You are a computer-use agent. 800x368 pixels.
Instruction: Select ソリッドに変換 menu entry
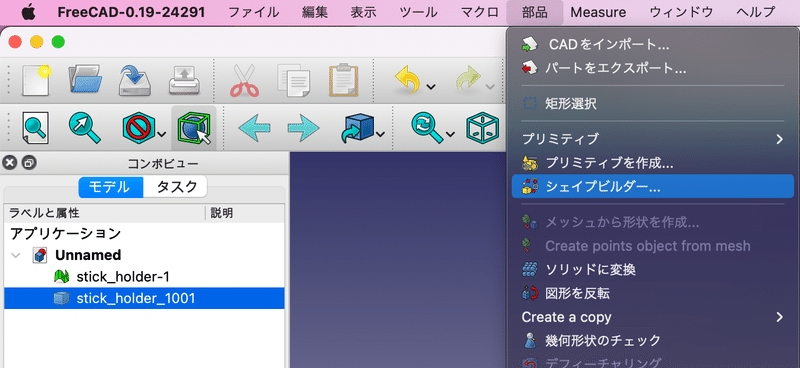(653, 269)
